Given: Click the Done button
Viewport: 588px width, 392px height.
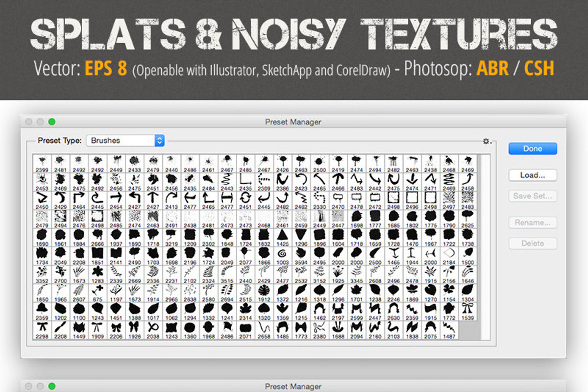Looking at the screenshot, I should 533,148.
